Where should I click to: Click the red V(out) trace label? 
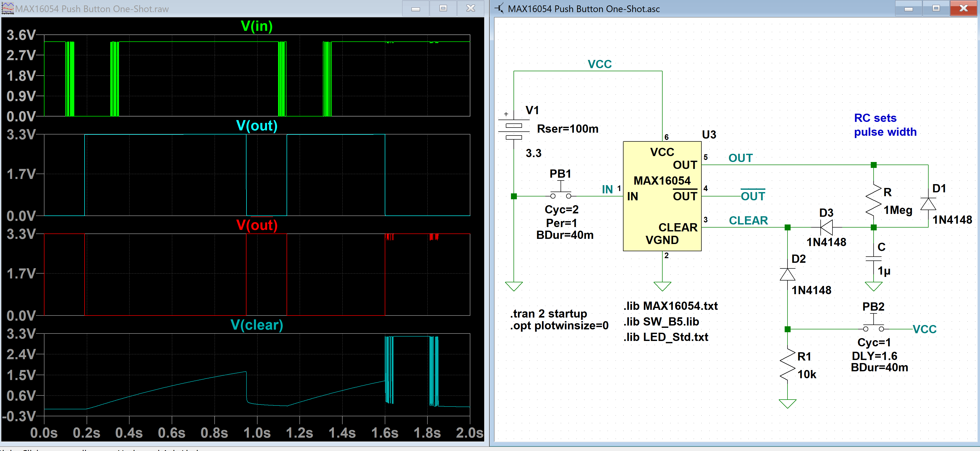point(257,225)
